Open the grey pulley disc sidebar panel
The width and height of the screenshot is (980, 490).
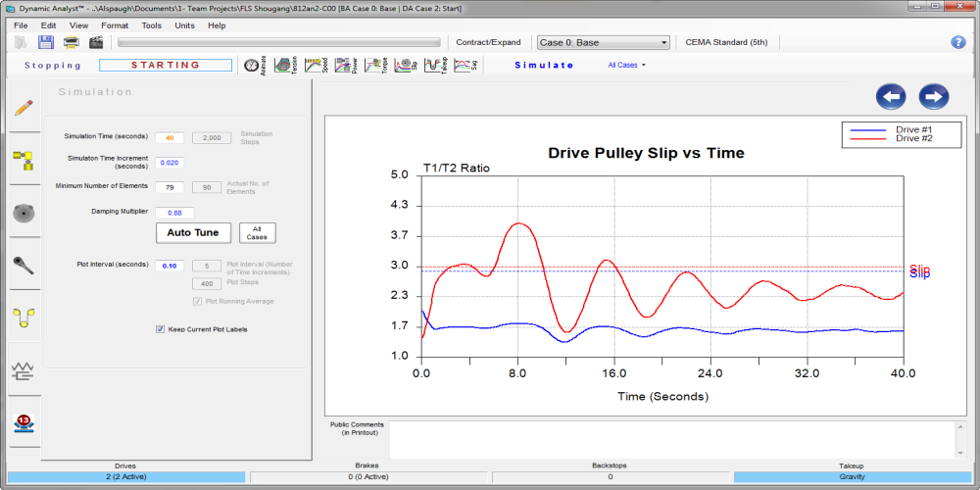[x=24, y=213]
